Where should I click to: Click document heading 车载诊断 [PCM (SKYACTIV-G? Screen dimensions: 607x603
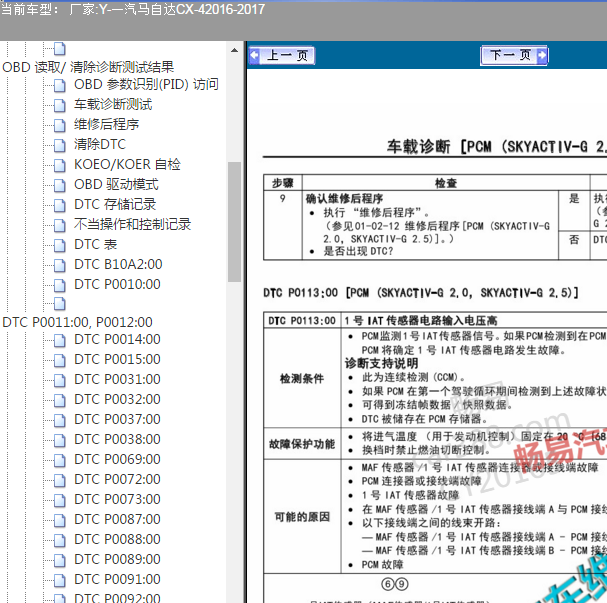click(x=497, y=147)
